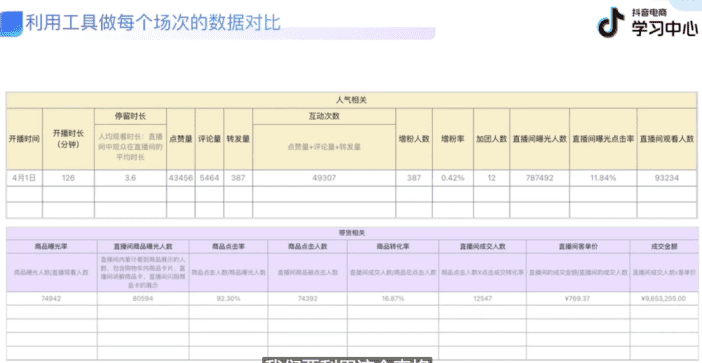Select the cell with value 787492

click(x=539, y=178)
